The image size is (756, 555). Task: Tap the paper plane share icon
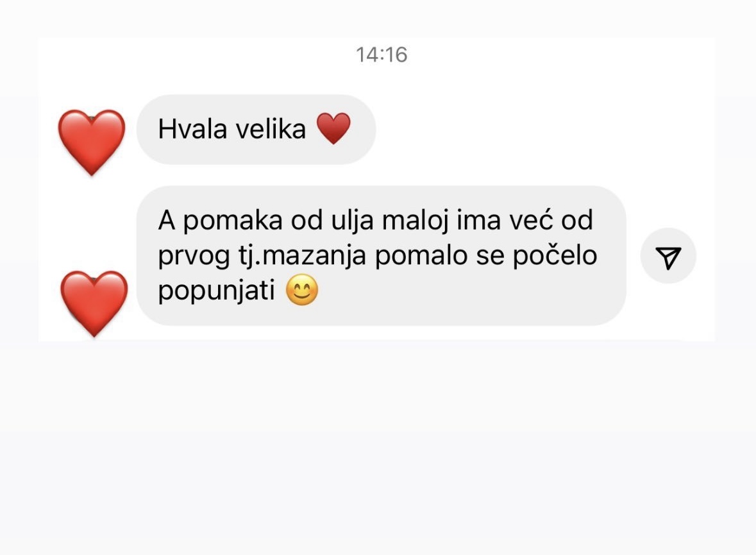tap(668, 256)
